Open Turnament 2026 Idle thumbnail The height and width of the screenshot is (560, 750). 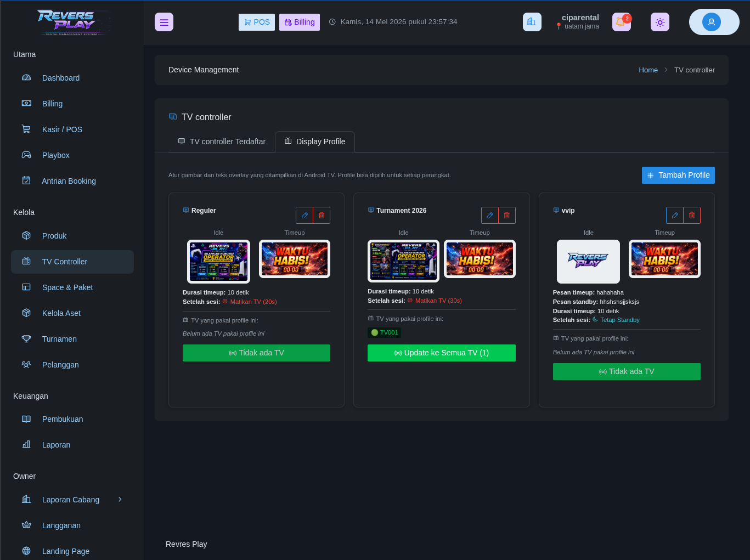(x=403, y=261)
